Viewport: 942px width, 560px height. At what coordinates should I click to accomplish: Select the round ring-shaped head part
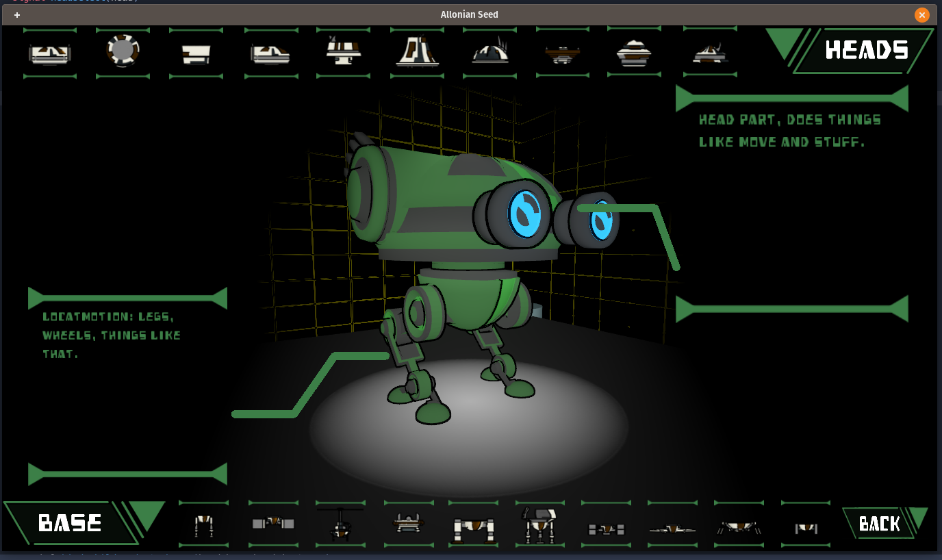[x=123, y=51]
